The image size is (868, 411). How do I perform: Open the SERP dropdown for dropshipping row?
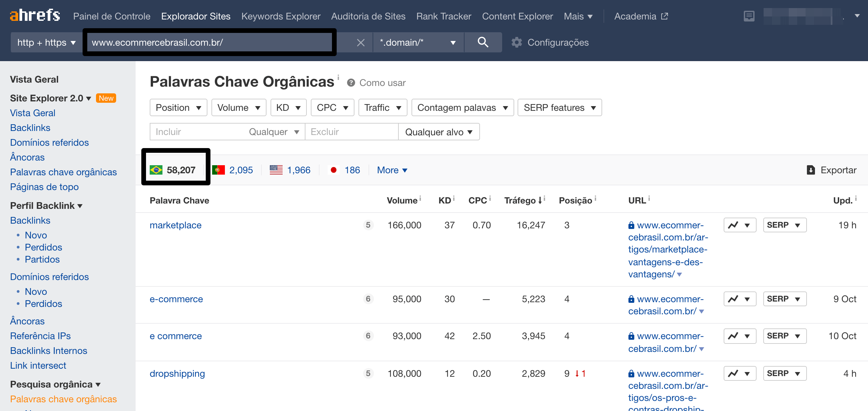[784, 373]
